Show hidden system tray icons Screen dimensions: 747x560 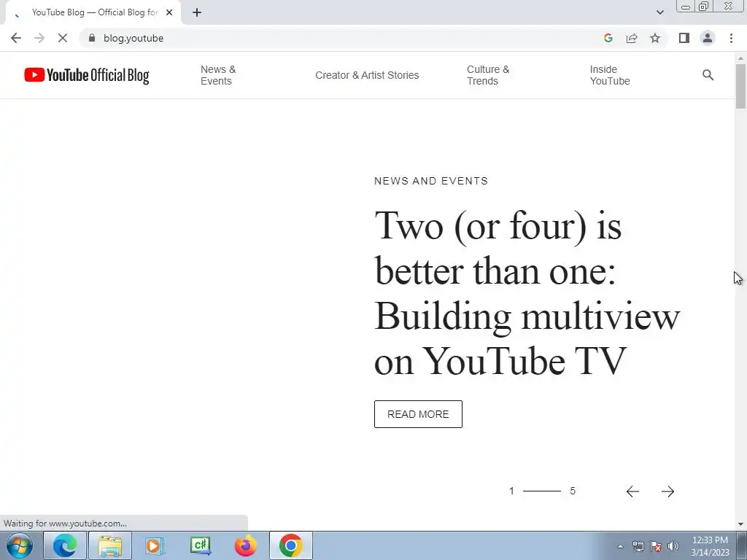tap(620, 546)
